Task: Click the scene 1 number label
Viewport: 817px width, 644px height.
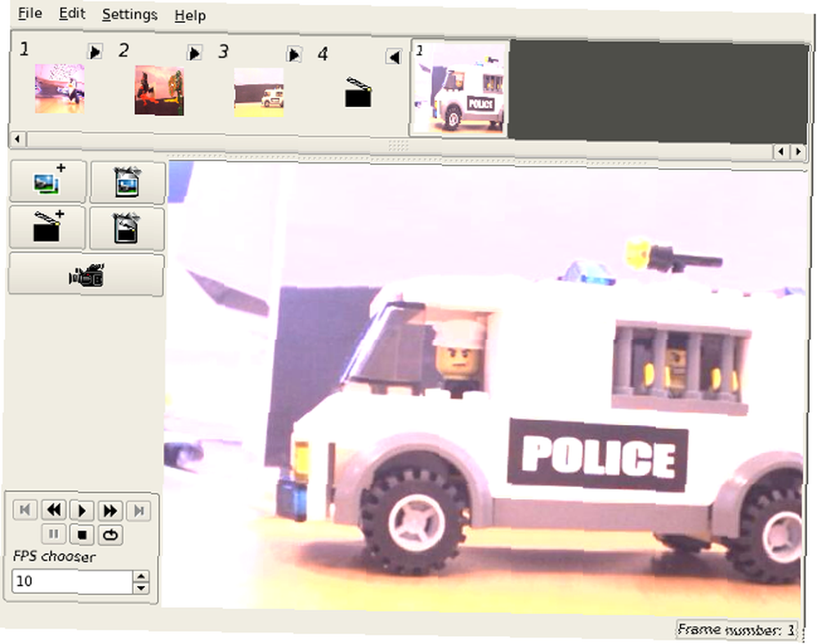Action: (25, 49)
